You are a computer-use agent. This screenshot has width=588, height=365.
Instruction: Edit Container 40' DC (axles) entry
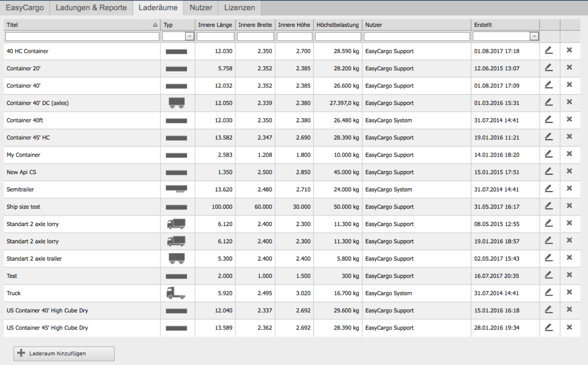(548, 102)
